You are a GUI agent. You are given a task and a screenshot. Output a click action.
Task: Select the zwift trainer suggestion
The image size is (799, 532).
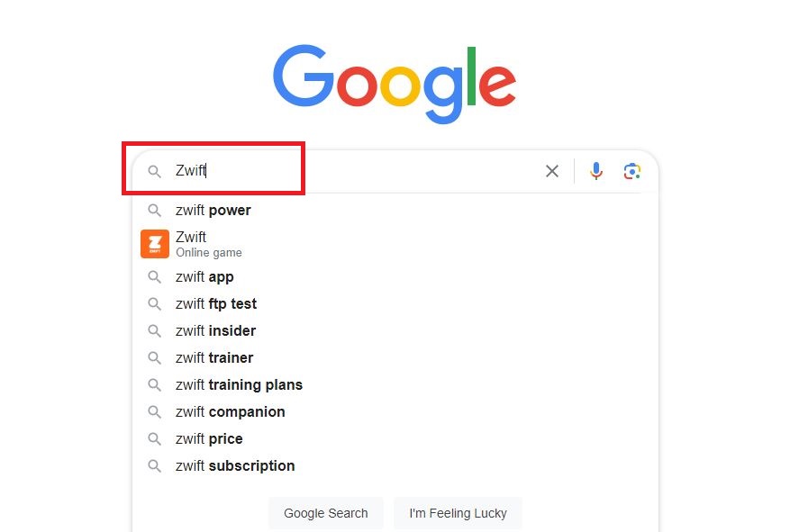(214, 357)
